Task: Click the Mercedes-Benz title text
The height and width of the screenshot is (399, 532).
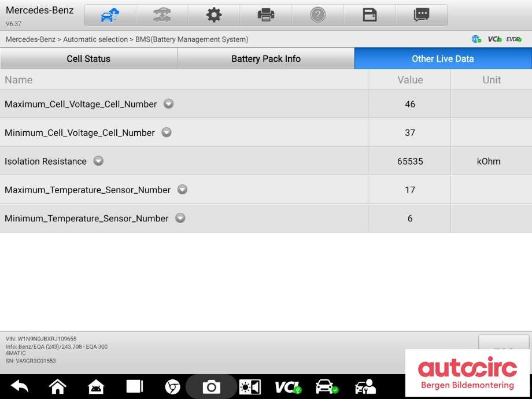Action: click(x=39, y=10)
